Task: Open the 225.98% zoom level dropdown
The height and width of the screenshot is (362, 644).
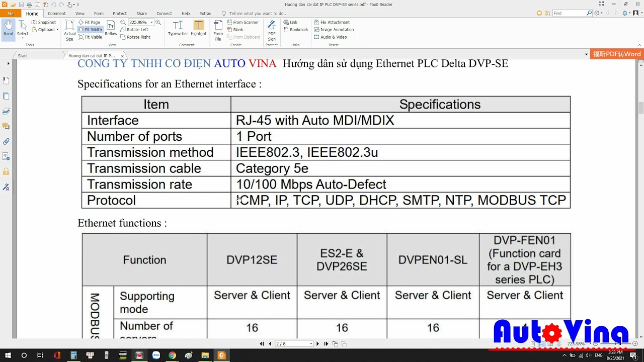Action: click(151, 22)
